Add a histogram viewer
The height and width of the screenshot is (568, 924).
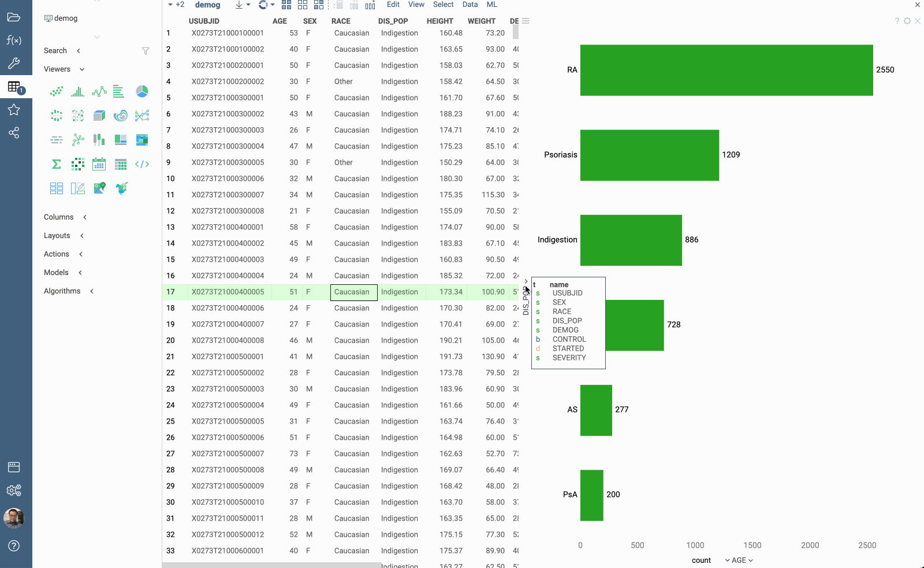[77, 91]
